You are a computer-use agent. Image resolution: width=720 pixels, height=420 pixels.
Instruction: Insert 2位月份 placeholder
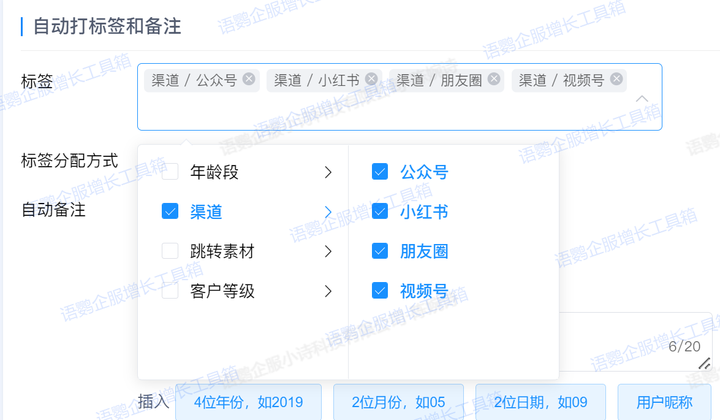pos(398,402)
